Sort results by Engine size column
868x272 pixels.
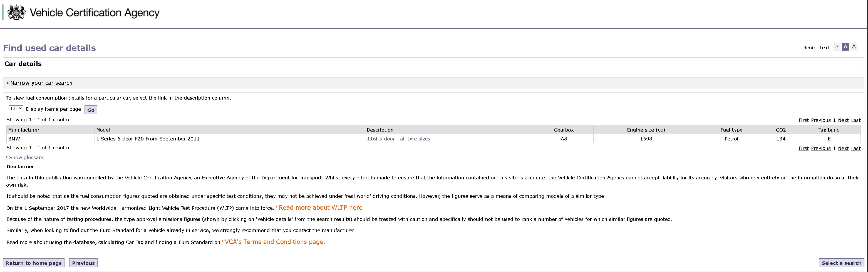(646, 130)
